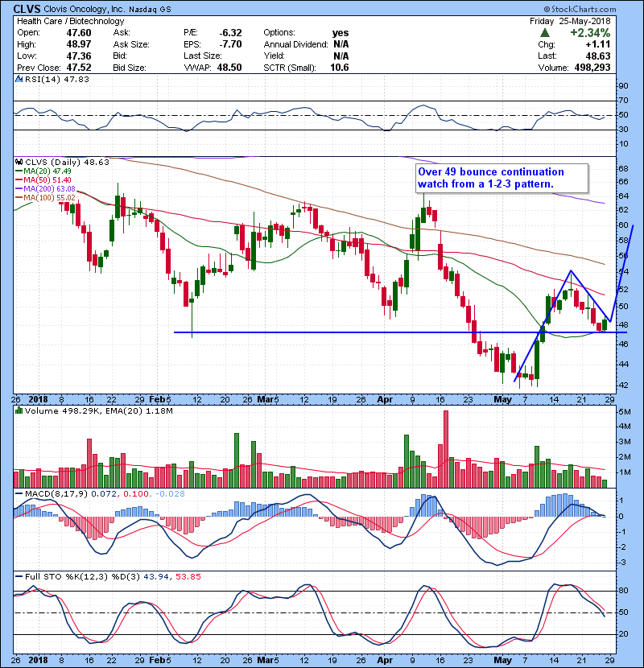The height and width of the screenshot is (668, 644).
Task: Click the CLVS ticker symbol in the title
Action: point(27,9)
